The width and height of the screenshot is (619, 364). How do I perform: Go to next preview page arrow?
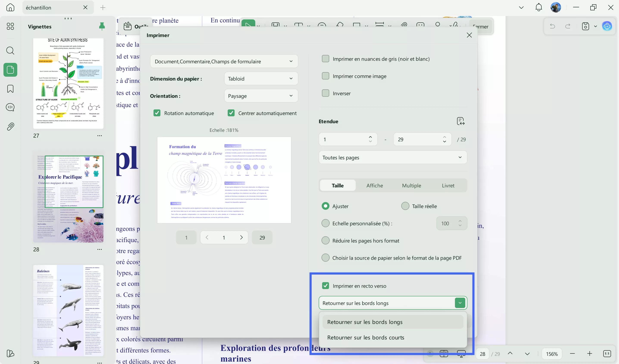(x=241, y=237)
